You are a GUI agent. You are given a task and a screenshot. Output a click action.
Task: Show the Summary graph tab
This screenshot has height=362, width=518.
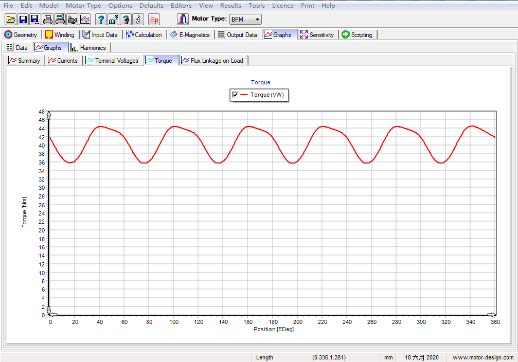click(25, 60)
